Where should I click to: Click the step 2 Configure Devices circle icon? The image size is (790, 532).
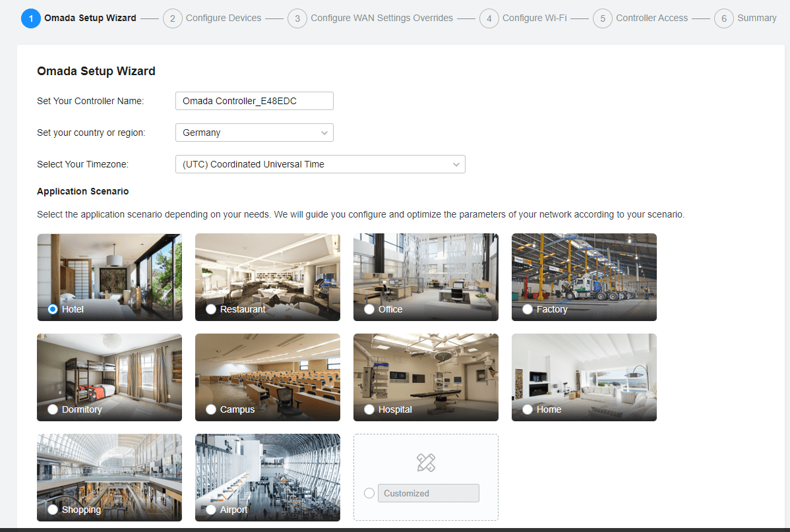tap(172, 18)
